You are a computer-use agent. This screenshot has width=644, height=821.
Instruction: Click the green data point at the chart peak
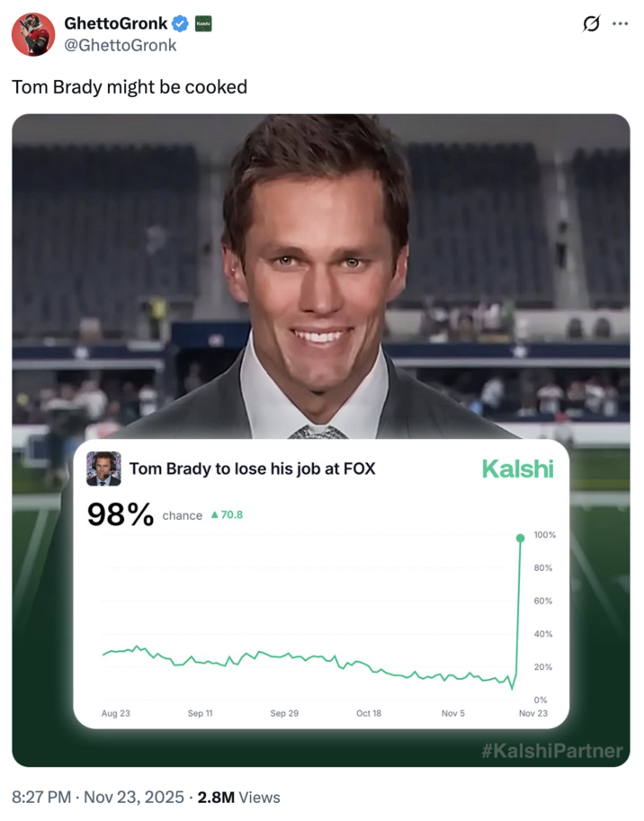click(x=520, y=537)
